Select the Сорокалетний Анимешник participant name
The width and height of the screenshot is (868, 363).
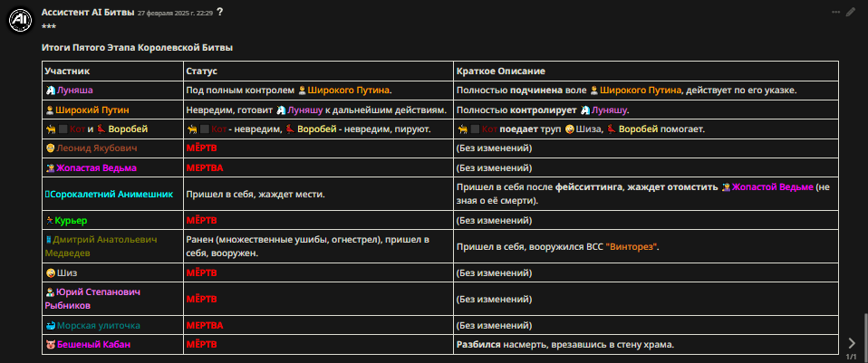[x=109, y=195]
